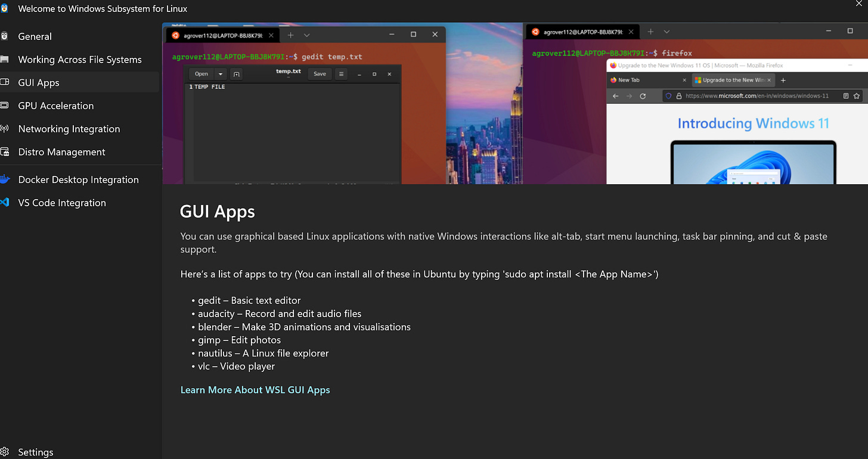Select the left terminal's agrover112 tab
868x459 pixels.
(224, 35)
